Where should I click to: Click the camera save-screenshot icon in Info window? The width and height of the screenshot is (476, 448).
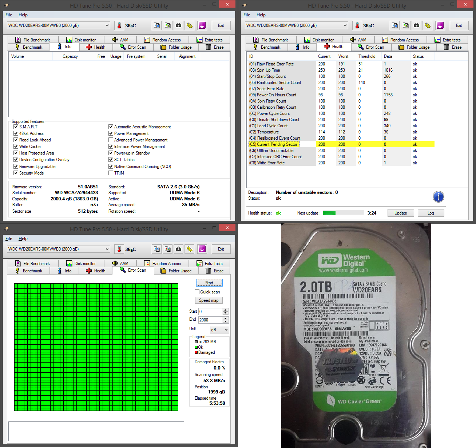tap(178, 25)
